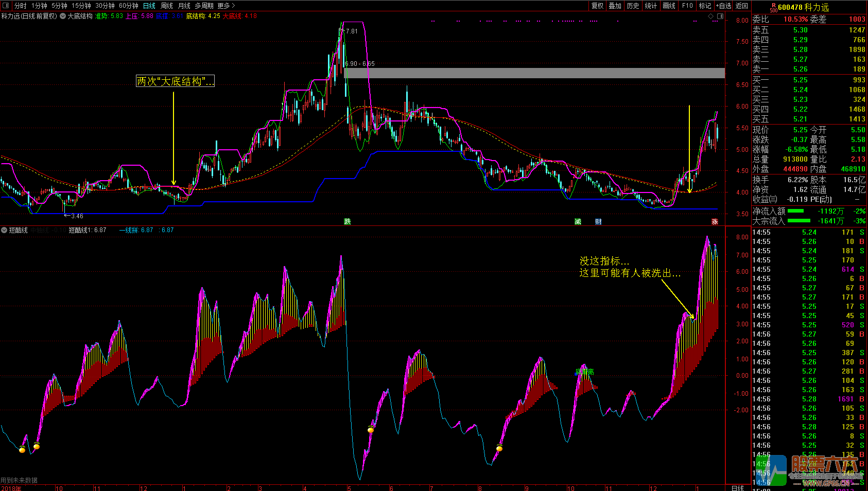Click the green 减 event marker
This screenshot has height=491, width=868.
578,222
